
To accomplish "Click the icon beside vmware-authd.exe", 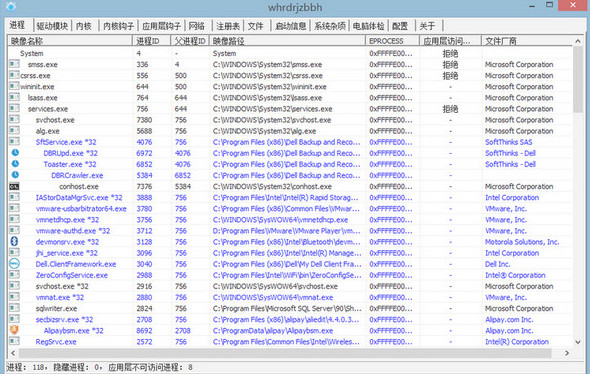I will tap(14, 231).
